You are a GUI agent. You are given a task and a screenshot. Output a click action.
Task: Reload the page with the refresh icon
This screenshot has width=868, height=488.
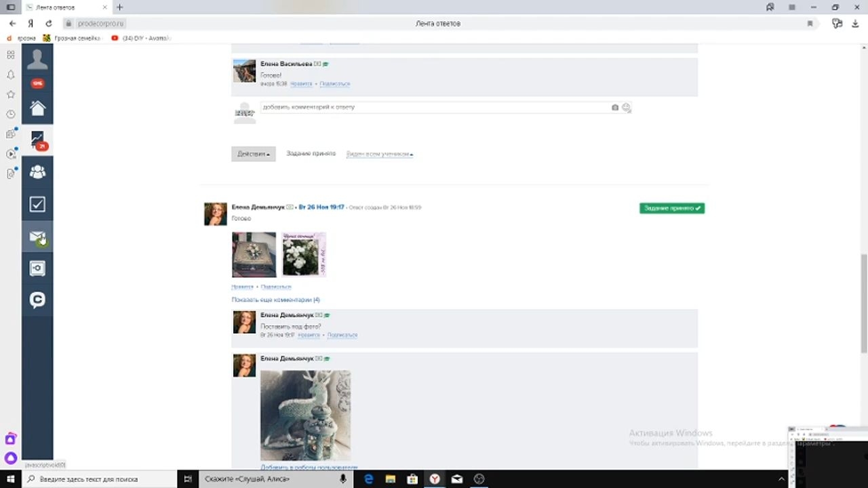[x=49, y=23]
